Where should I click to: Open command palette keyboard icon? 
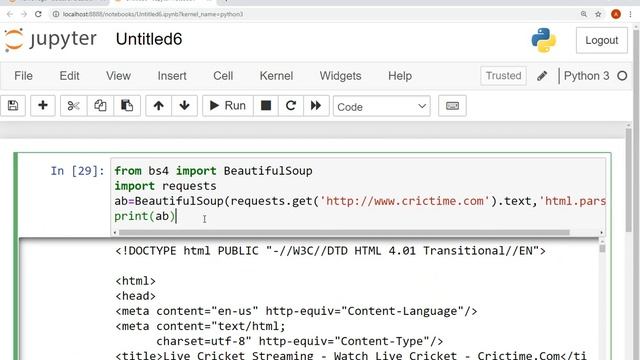452,106
